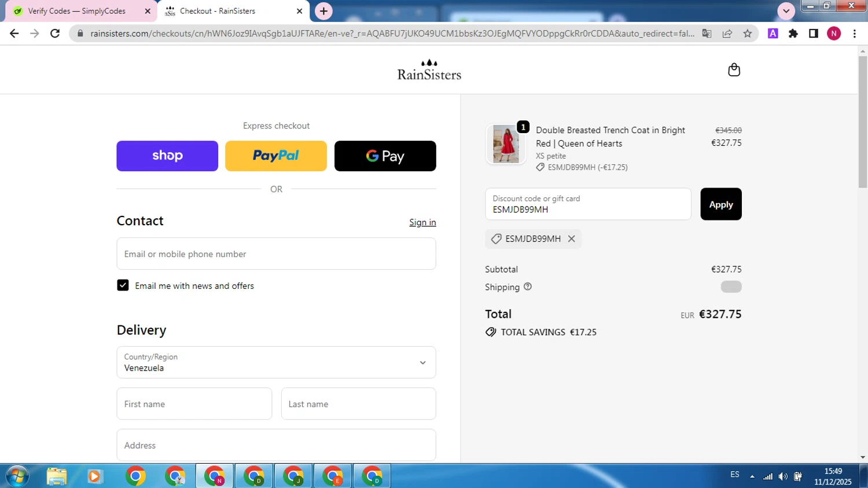Viewport: 868px width, 488px height.
Task: Open the purple A extension icon
Action: [773, 34]
